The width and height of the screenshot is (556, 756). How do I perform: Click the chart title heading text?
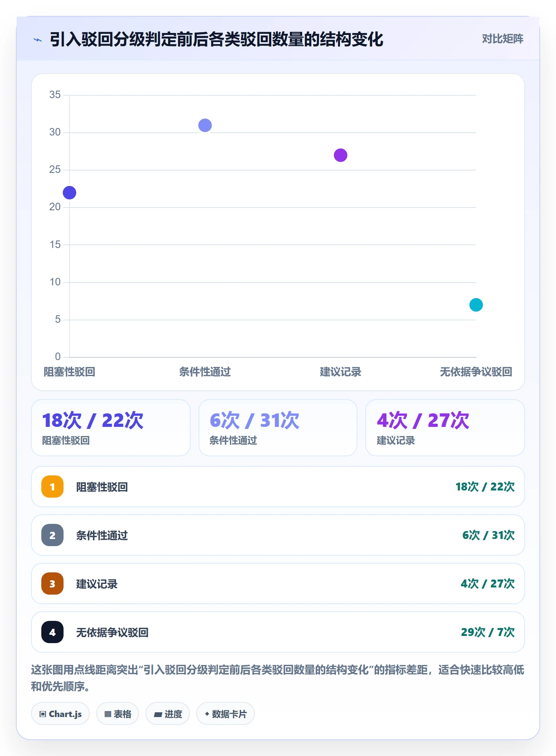[x=216, y=39]
